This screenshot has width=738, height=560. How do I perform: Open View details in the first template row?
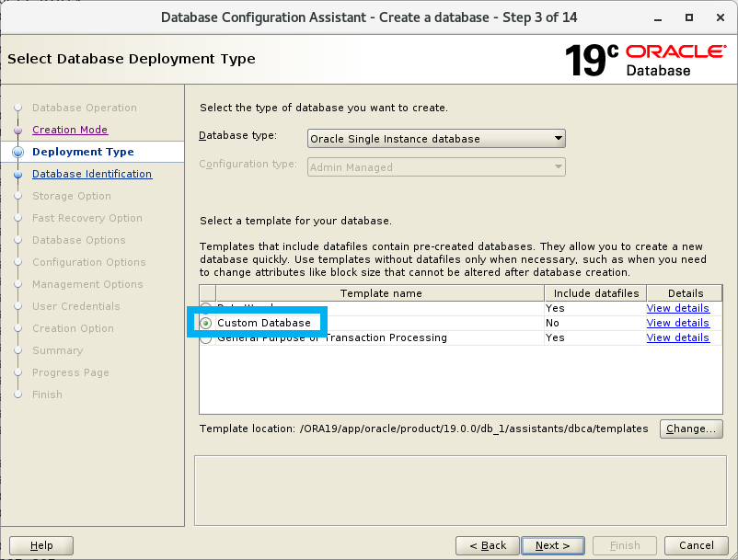click(678, 308)
